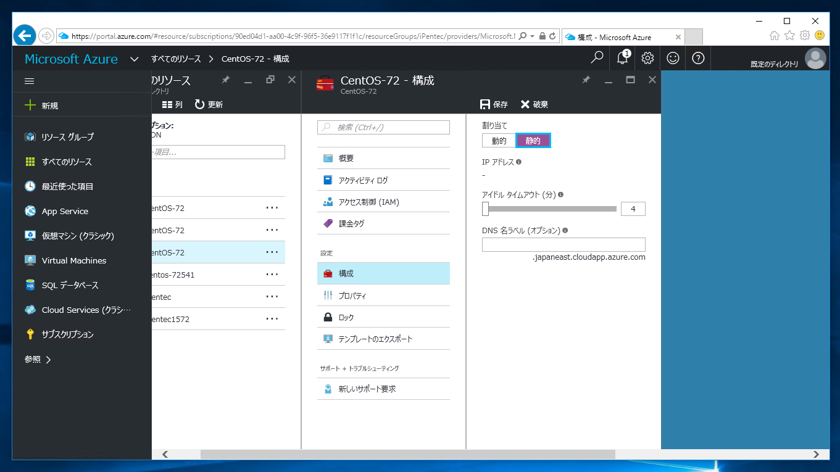Click 列 columns button
Image resolution: width=840 pixels, height=472 pixels.
point(172,104)
